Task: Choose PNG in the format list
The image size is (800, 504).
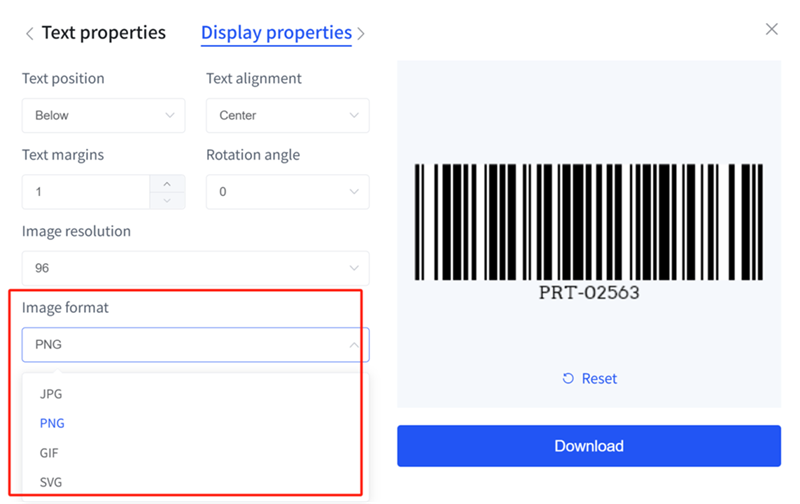Action: 52,423
